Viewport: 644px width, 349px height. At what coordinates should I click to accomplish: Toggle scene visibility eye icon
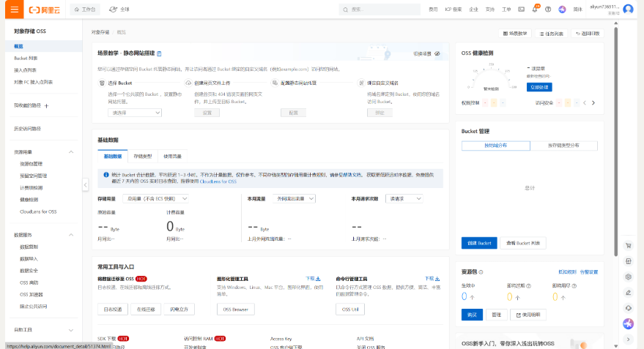click(437, 53)
